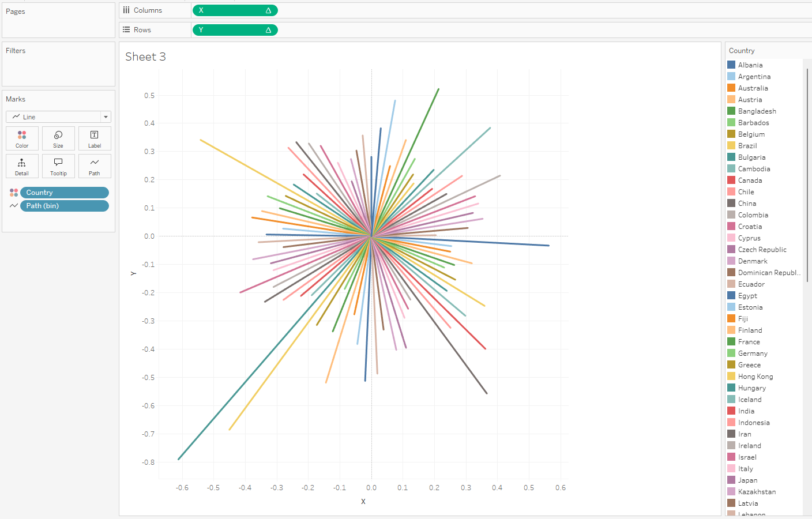Select the Country pill in Marks
Viewport: 812px width, 519px height.
point(65,193)
